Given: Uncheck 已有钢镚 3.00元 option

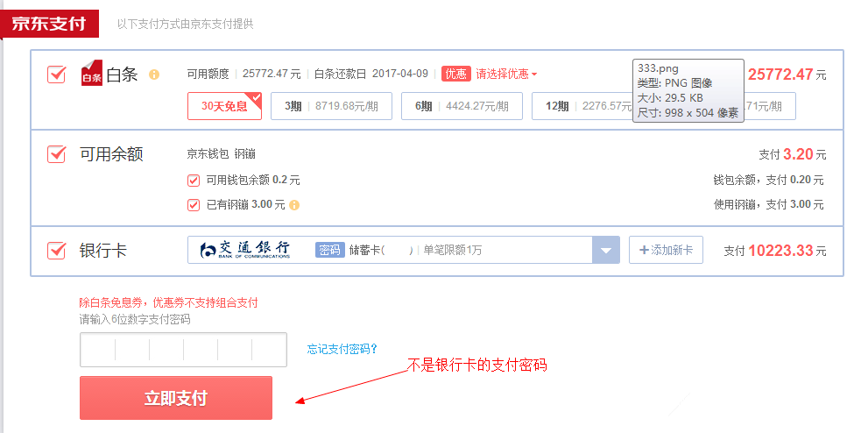Looking at the screenshot, I should pyautogui.click(x=194, y=205).
